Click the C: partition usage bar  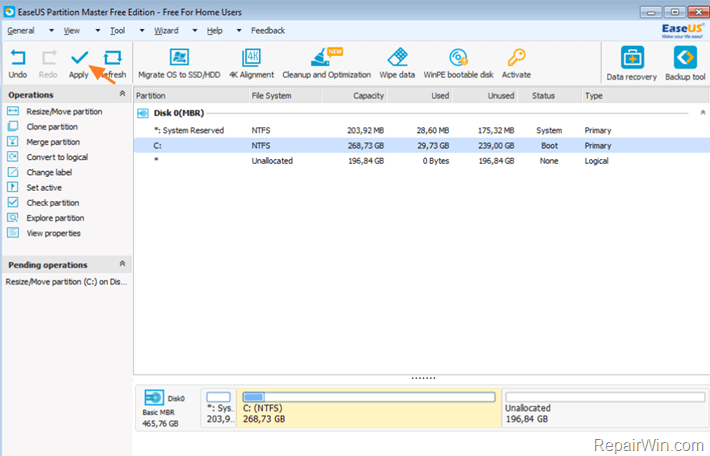(369, 397)
